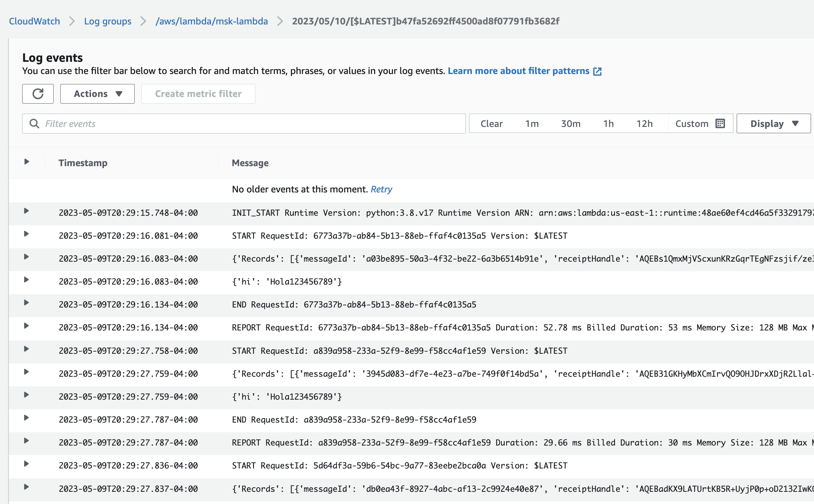Open the Display dropdown
The height and width of the screenshot is (504, 814).
(x=774, y=124)
